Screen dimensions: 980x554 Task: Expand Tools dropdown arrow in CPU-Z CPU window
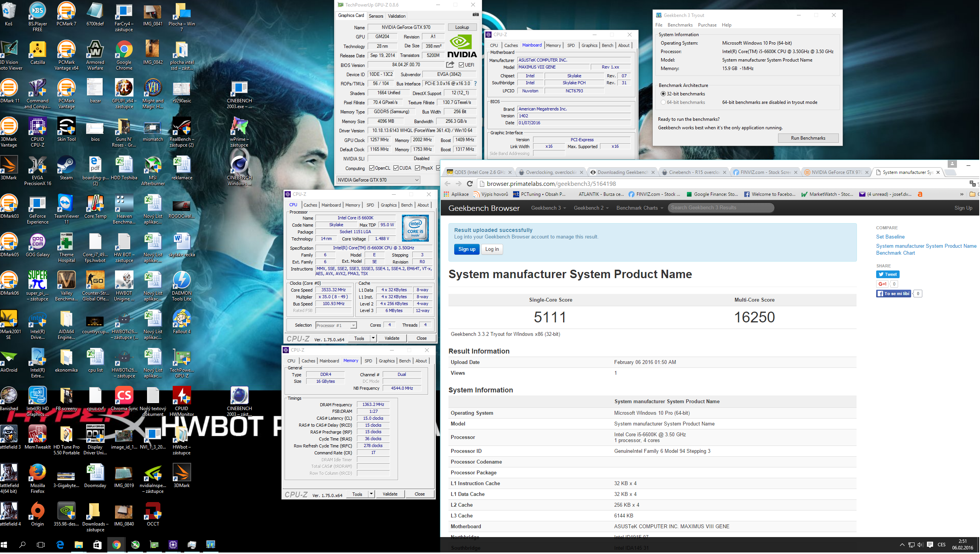373,338
